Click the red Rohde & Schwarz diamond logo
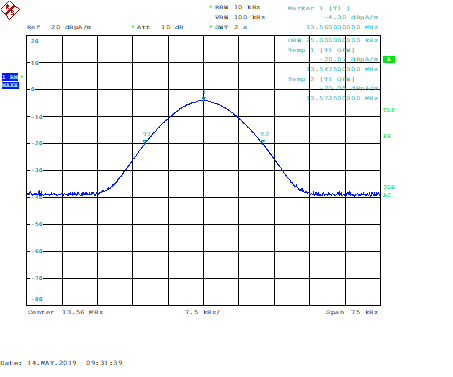 pyautogui.click(x=10, y=10)
